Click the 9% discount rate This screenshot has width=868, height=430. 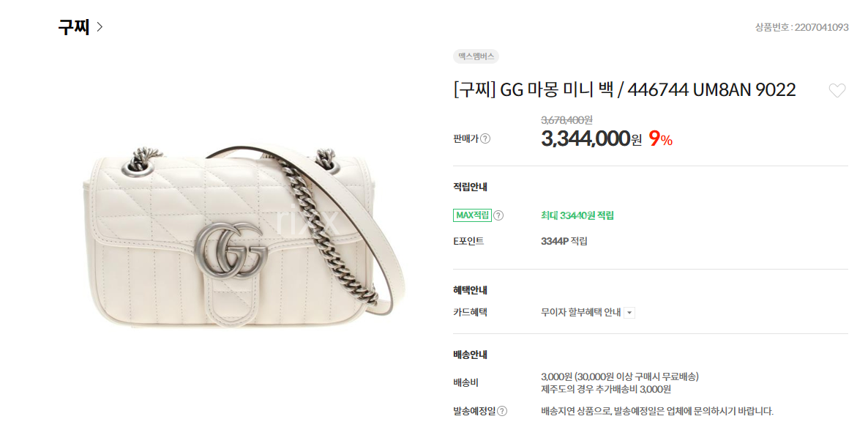pos(660,138)
